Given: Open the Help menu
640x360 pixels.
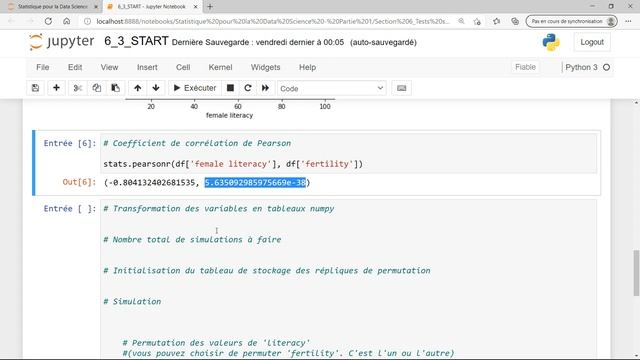Looking at the screenshot, I should pos(307,67).
